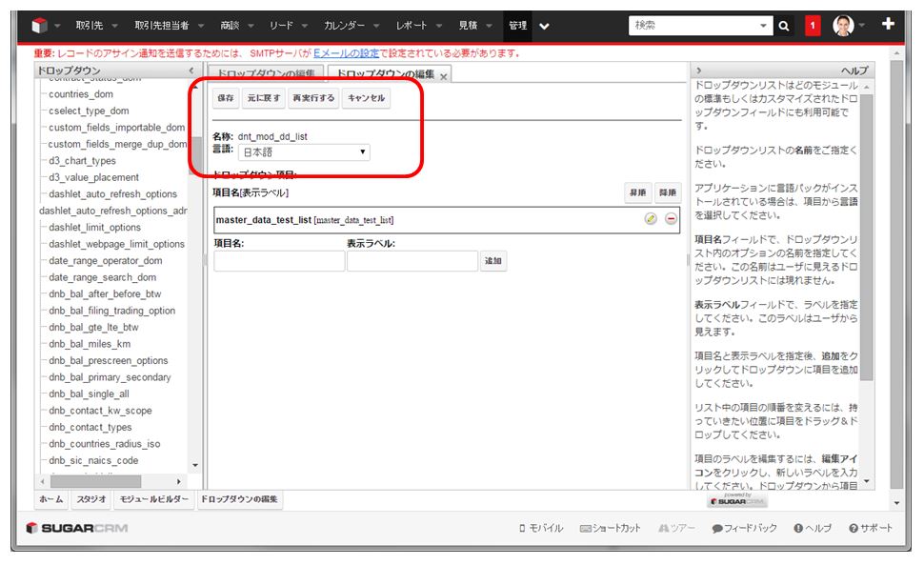
Task: Expand the dropdown arrow beside the cube icon
Action: click(57, 26)
